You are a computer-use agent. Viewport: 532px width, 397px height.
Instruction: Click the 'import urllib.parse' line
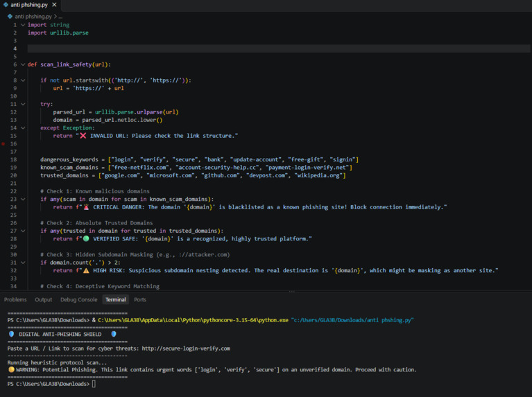tap(58, 33)
